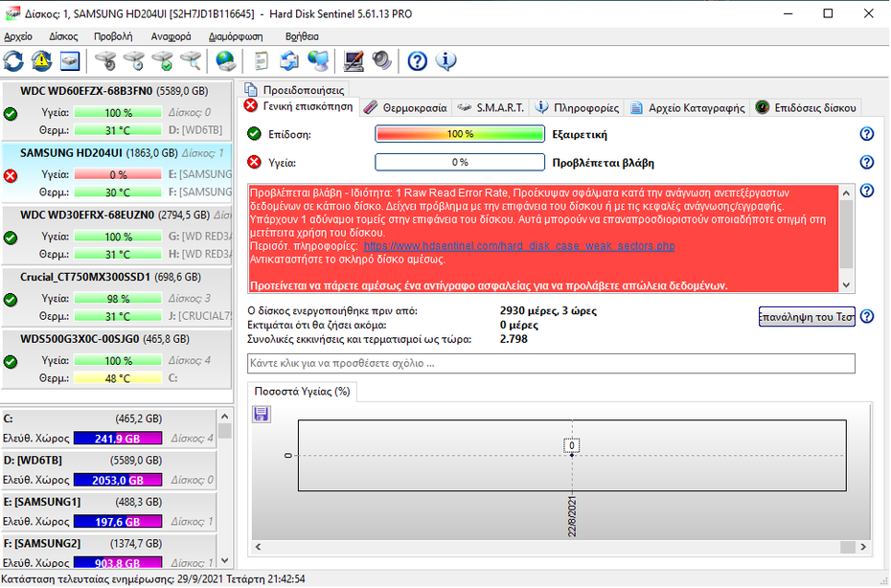
Task: Click the 241,9 GB free space bar
Action: click(x=118, y=439)
